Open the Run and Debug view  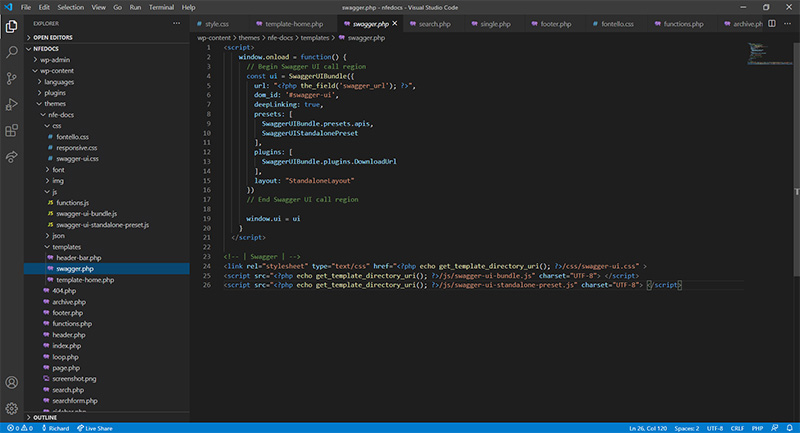click(x=11, y=104)
